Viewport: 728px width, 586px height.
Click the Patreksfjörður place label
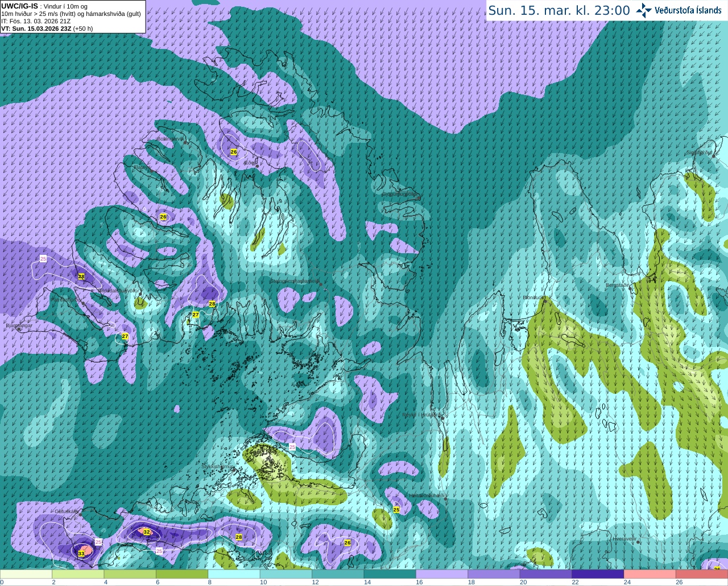[67, 299]
